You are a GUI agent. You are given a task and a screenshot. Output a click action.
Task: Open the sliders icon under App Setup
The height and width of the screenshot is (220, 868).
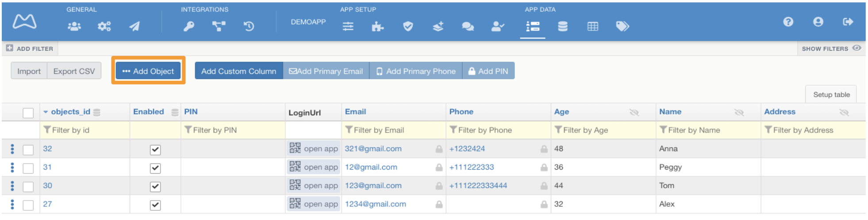coord(348,27)
